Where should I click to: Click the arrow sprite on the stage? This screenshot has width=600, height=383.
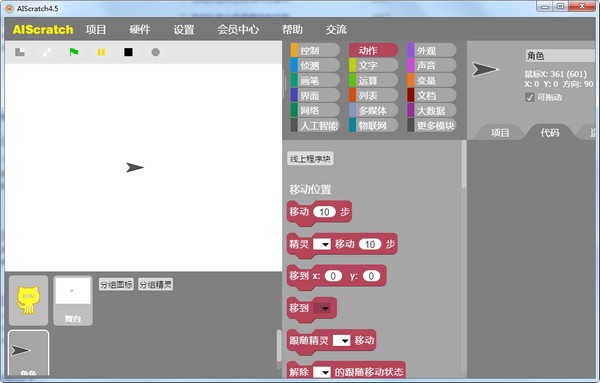[135, 167]
